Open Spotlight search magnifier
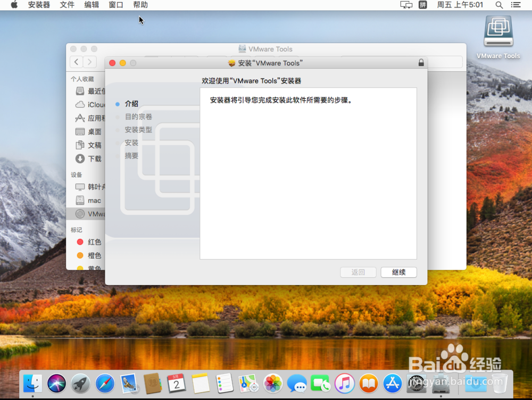The height and width of the screenshot is (400, 532). coord(499,5)
